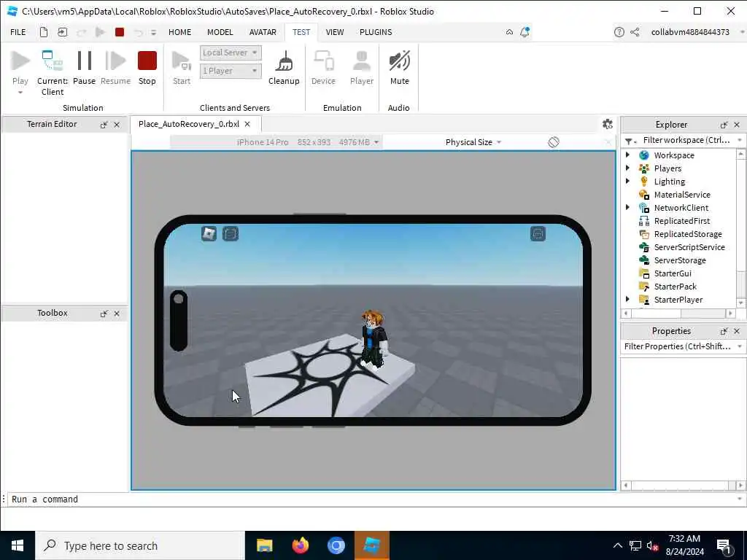Screen dimensions: 747x560
Task: Open the notifications bell icon
Action: point(525,32)
